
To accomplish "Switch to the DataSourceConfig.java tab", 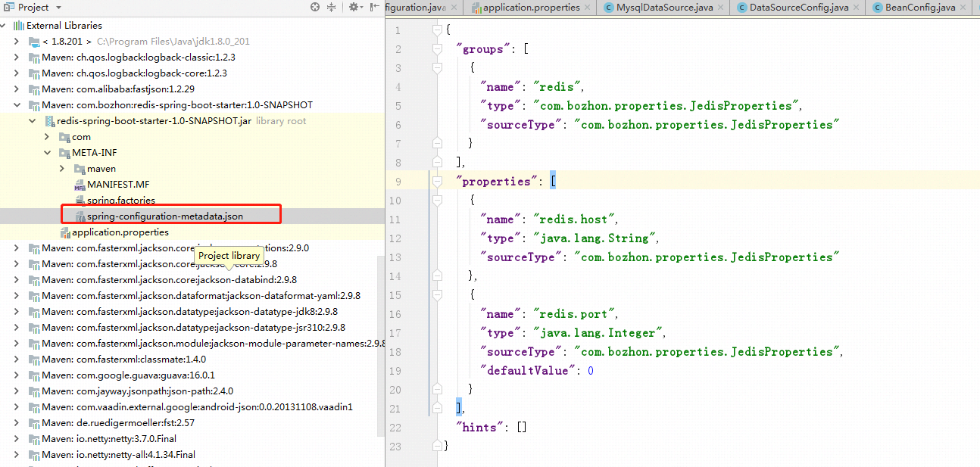I will coord(797,8).
